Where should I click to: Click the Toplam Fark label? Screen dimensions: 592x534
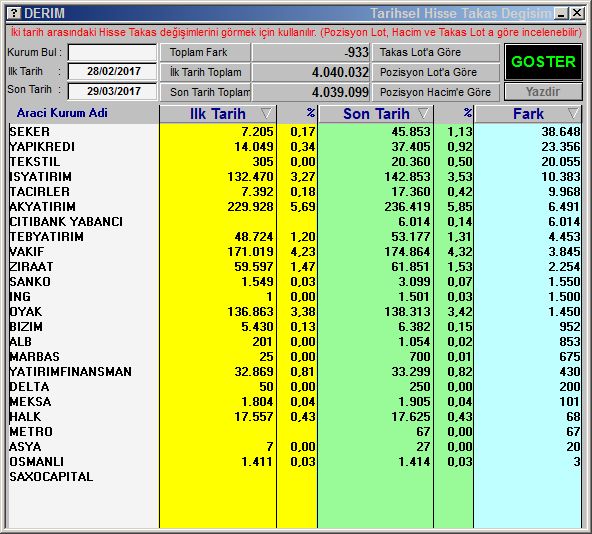tap(205, 52)
